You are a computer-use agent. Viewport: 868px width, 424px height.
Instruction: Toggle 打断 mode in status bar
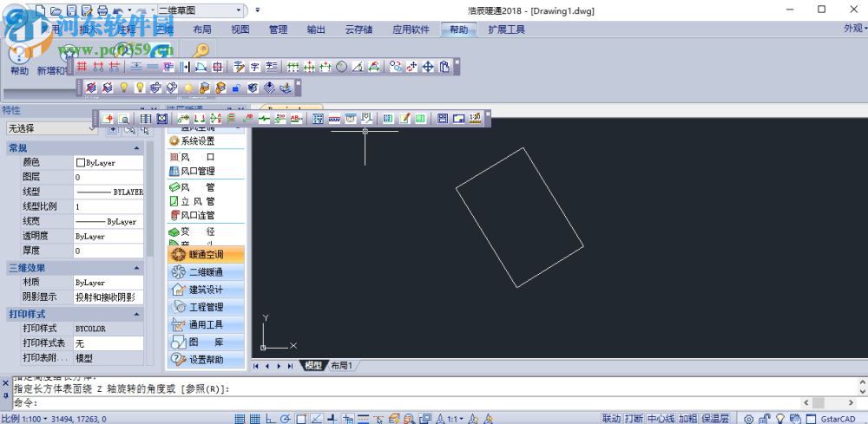[634, 419]
